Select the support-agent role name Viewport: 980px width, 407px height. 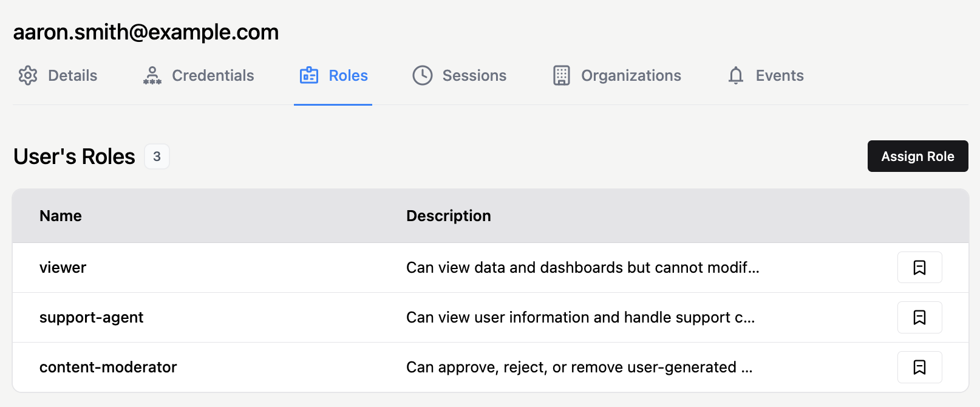click(92, 317)
